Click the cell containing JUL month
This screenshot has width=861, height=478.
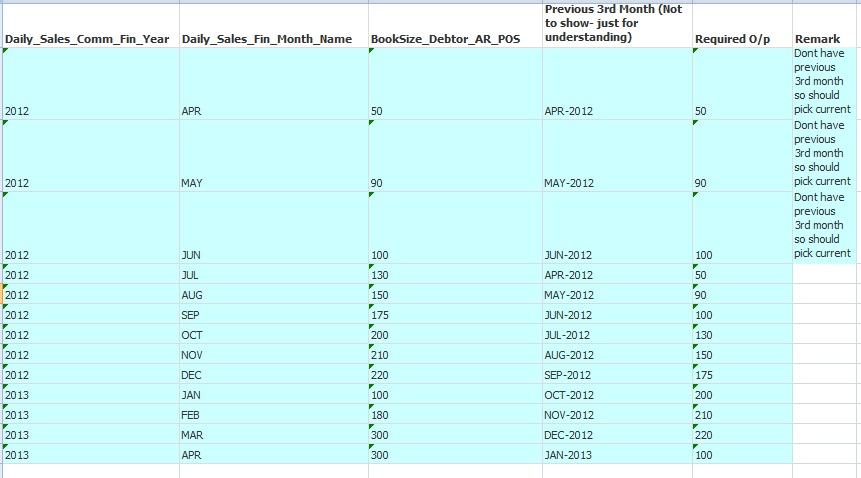pos(274,274)
